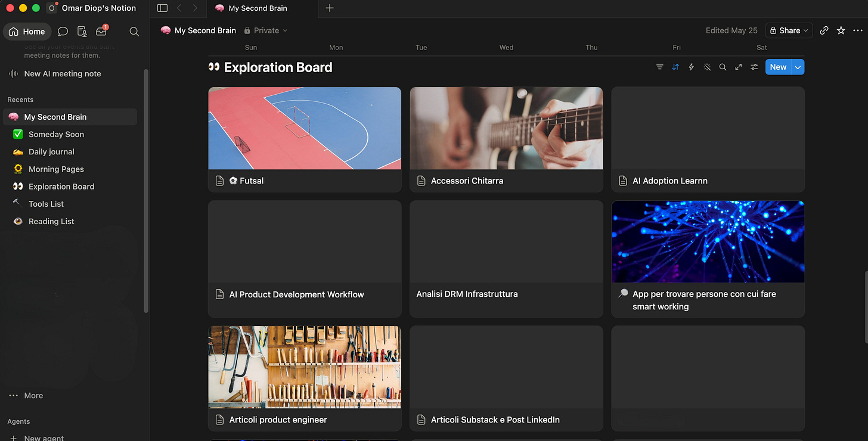The width and height of the screenshot is (868, 441).
Task: Click the Recents section label
Action: click(20, 100)
